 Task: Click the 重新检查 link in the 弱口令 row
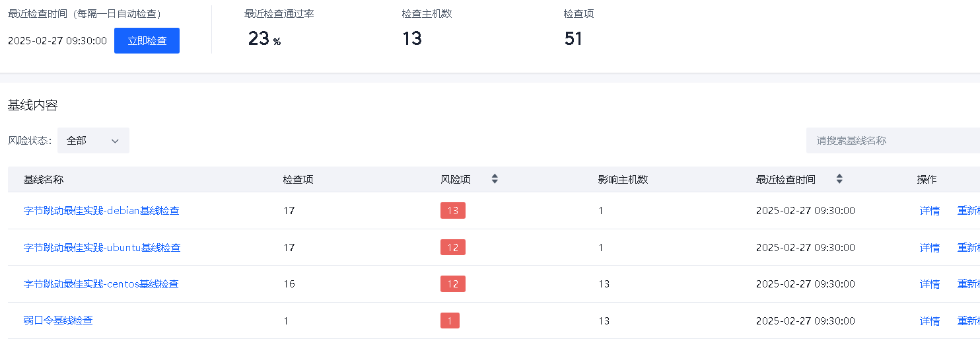click(969, 321)
